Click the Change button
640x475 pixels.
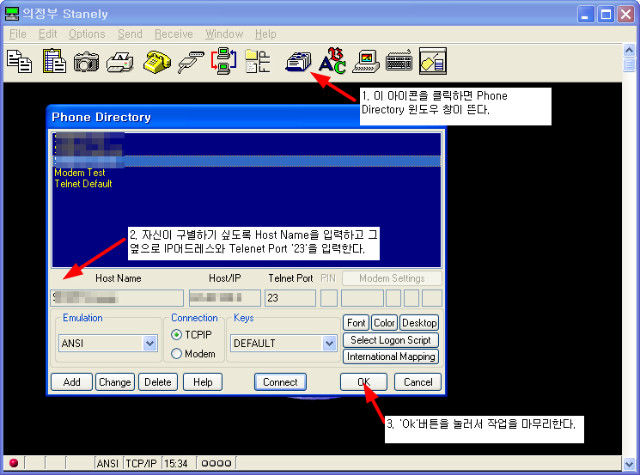(115, 382)
